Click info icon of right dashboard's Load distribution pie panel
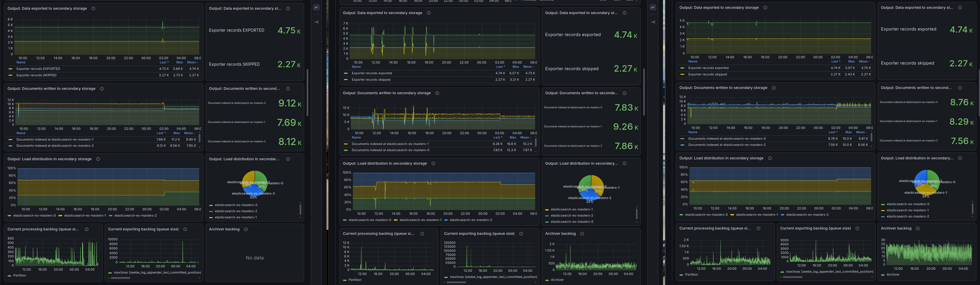The height and width of the screenshot is (285, 980). [960, 158]
